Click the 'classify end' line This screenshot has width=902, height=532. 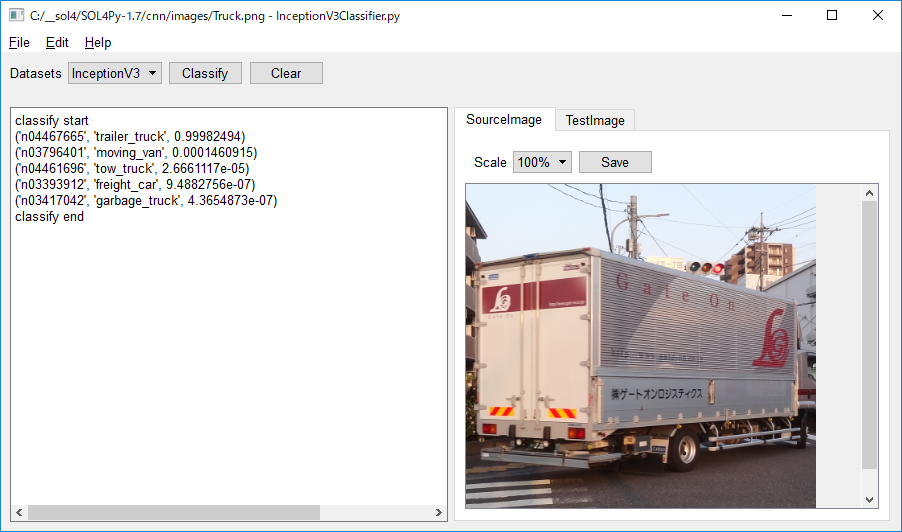coord(49,217)
